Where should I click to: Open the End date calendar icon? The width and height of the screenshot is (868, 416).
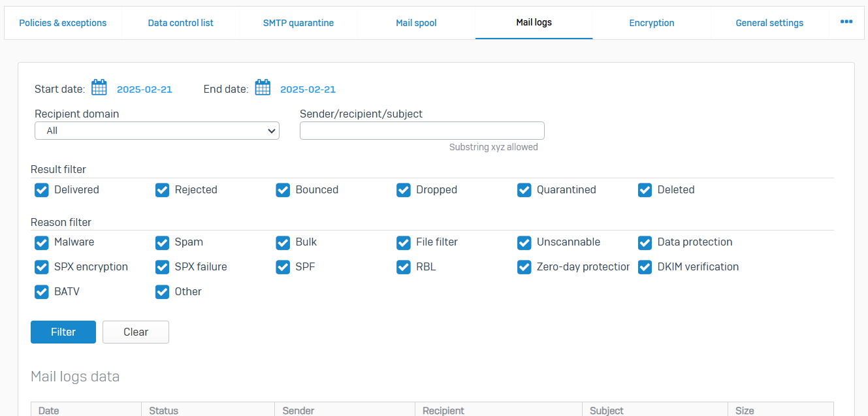(x=263, y=88)
